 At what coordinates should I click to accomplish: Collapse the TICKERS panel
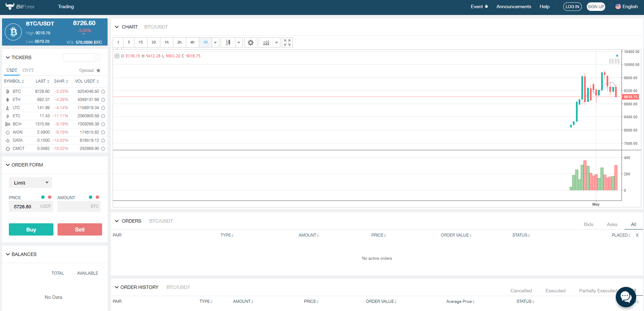click(x=8, y=57)
